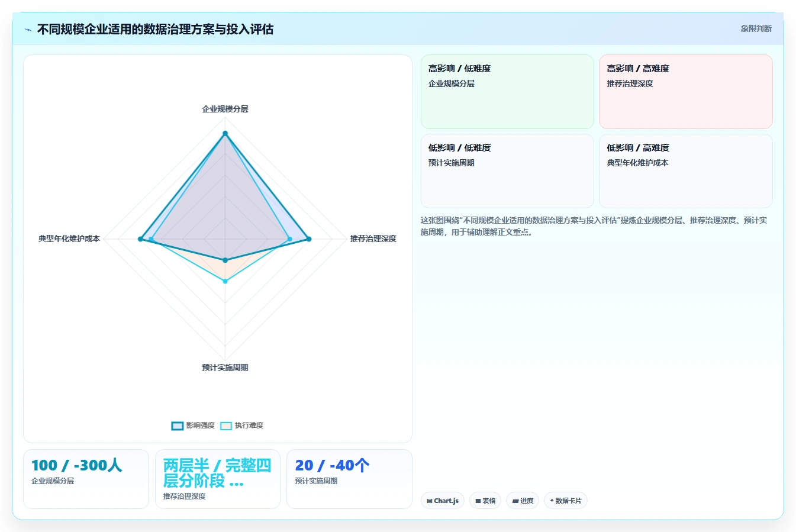Click the 两层半 / 完整四层分阶段 metric card
The image size is (796, 532).
(218, 479)
